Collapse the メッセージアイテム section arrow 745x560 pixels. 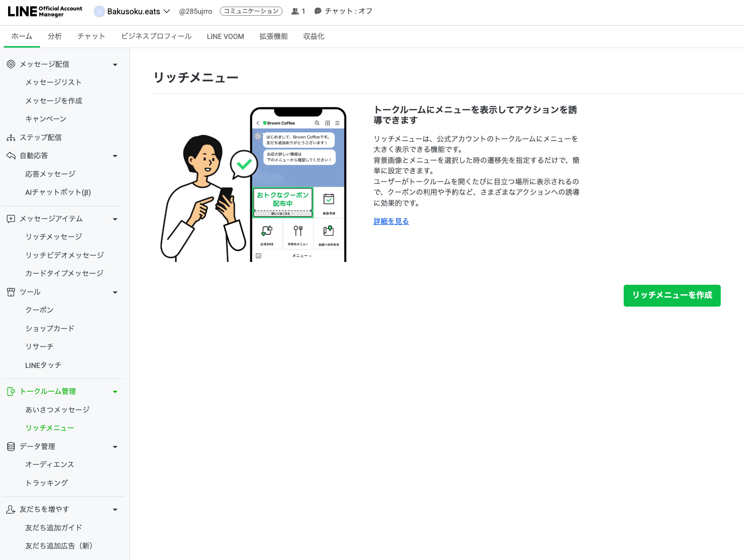click(x=115, y=219)
